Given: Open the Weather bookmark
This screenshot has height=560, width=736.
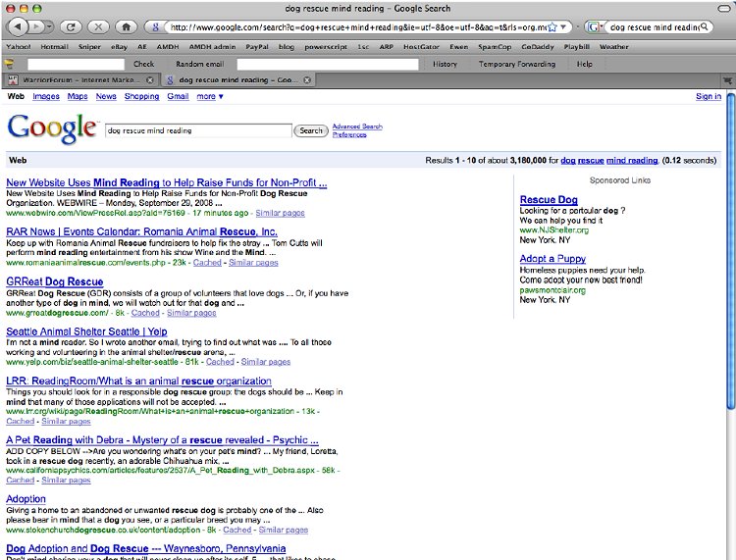Looking at the screenshot, I should click(x=613, y=46).
